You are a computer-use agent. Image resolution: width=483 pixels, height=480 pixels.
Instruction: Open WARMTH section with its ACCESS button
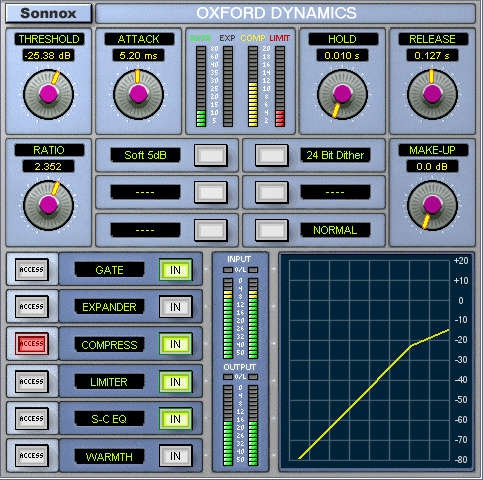pyautogui.click(x=32, y=456)
